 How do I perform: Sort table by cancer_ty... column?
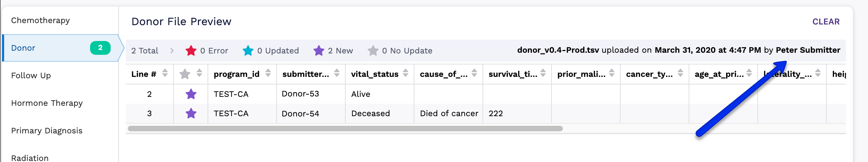680,73
